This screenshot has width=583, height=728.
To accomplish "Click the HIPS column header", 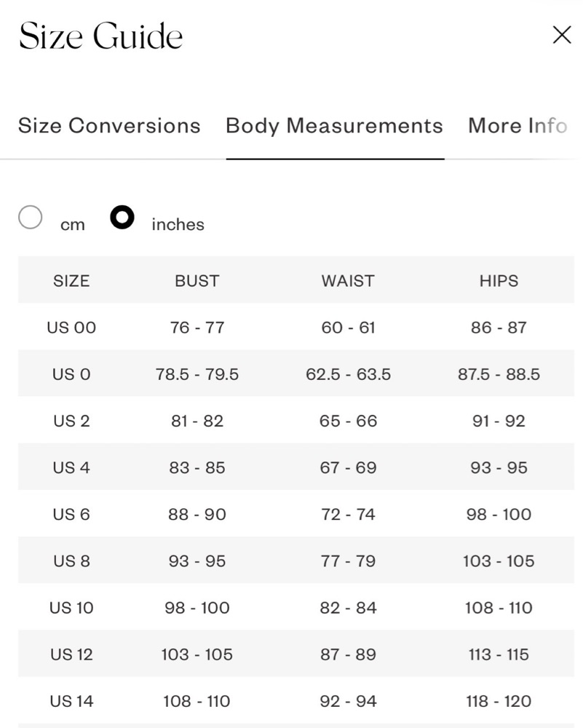I will pyautogui.click(x=499, y=281).
